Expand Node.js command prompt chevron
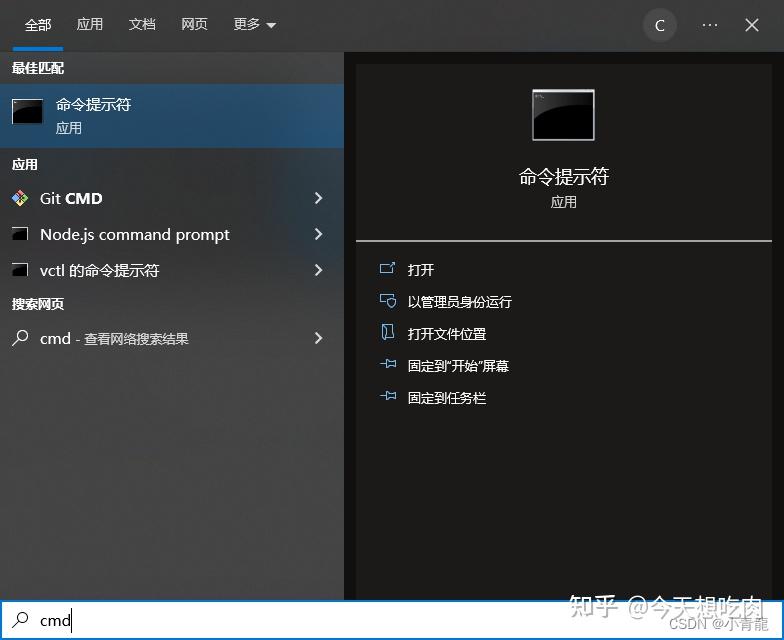This screenshot has width=784, height=640. point(318,234)
